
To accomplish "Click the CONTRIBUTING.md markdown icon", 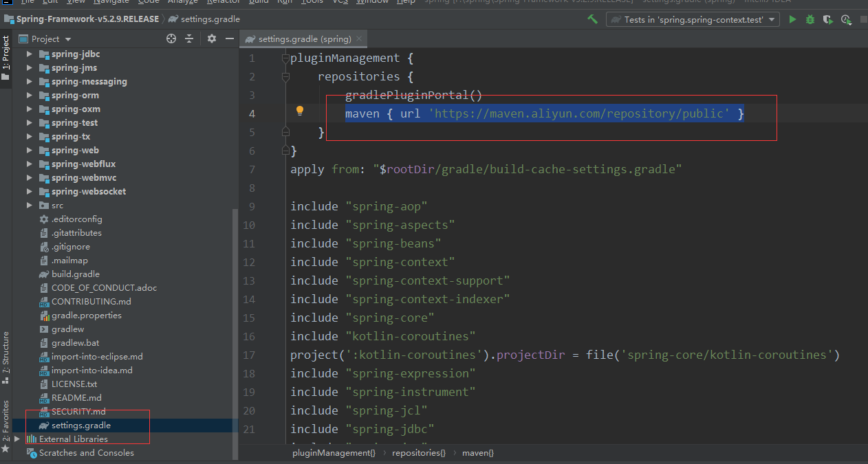I will (x=44, y=301).
